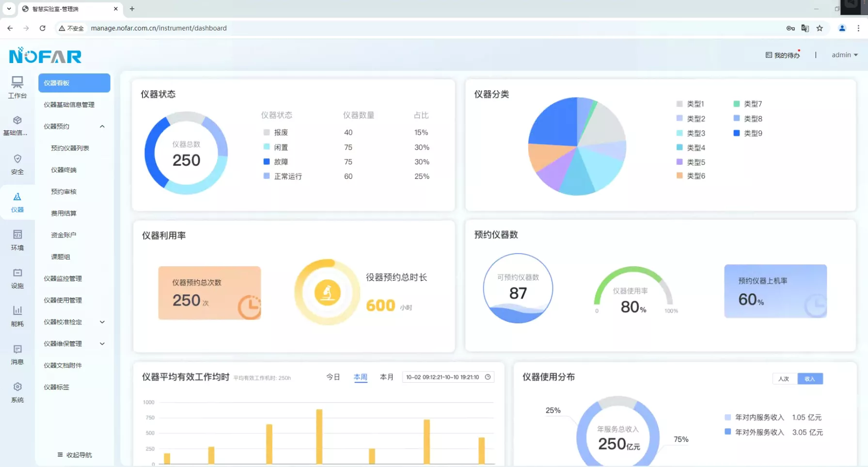This screenshot has height=467, width=868.
Task: Click the 智慧实验室-管理端 browser tab
Action: (70, 9)
